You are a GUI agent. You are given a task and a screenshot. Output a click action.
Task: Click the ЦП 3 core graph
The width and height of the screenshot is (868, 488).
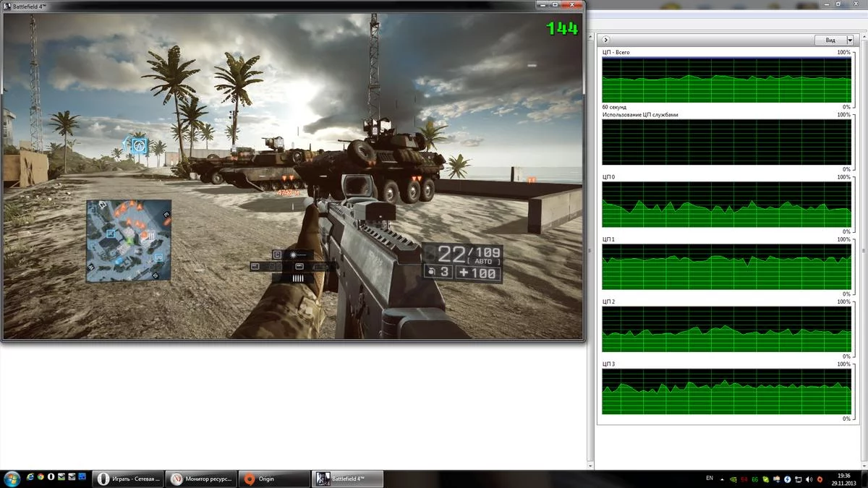click(x=726, y=392)
